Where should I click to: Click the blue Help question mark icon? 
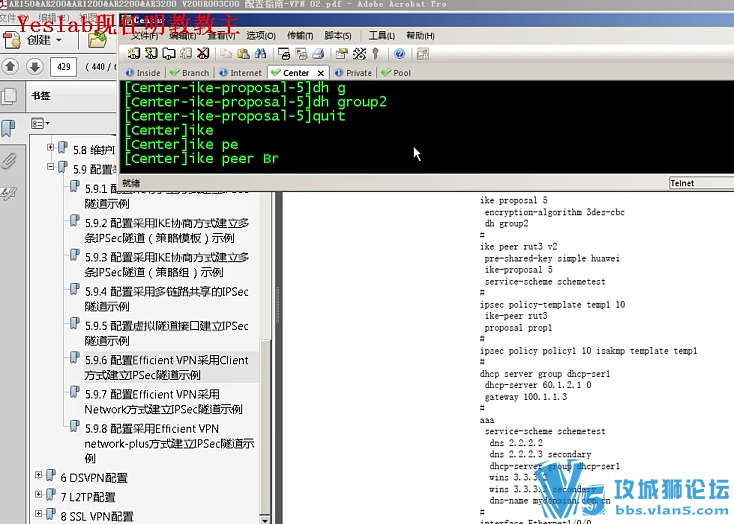point(399,53)
